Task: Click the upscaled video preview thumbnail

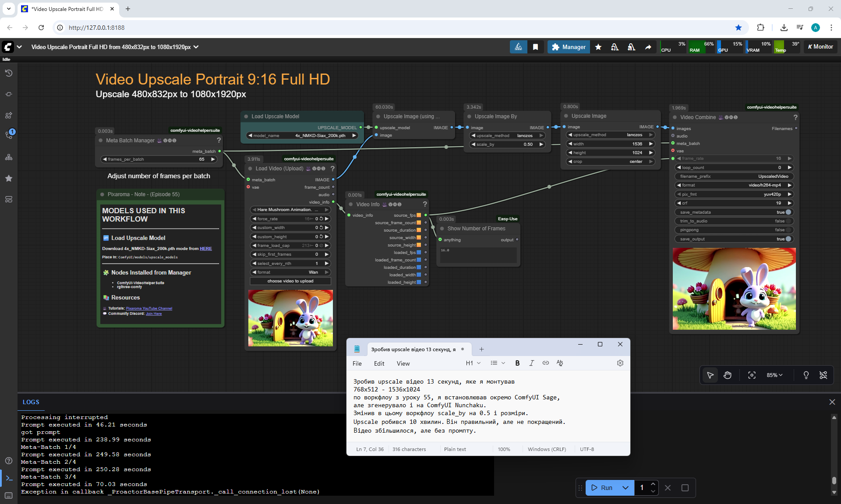Action: click(734, 289)
